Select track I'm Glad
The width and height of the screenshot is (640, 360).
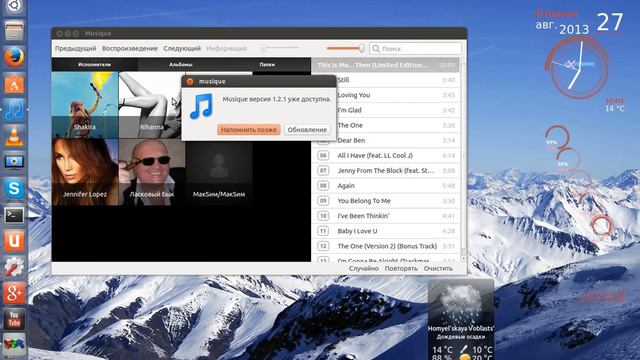click(386, 110)
